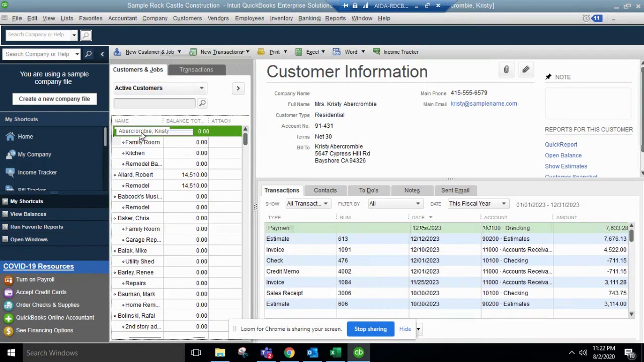Open Excel from the taskbar

pos(335,353)
